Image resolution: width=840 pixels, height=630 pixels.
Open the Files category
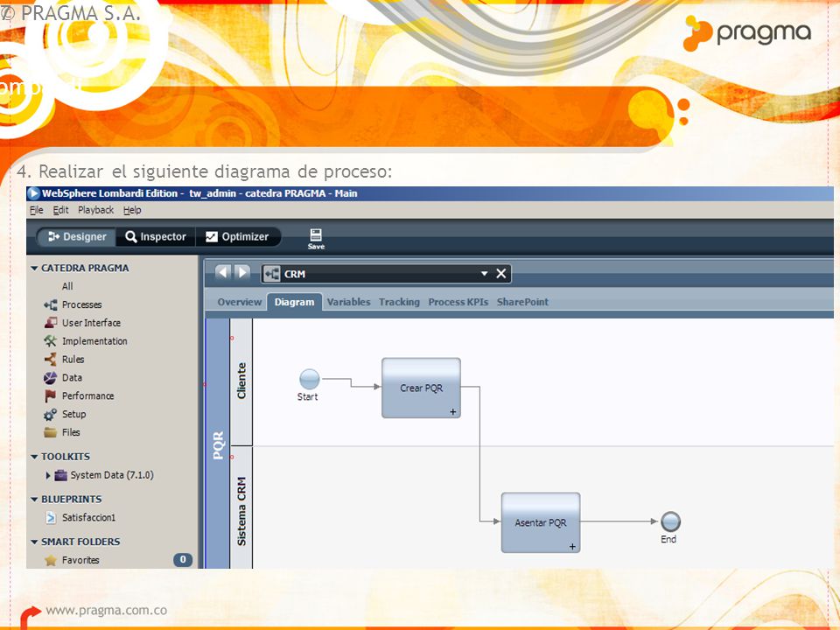click(71, 432)
